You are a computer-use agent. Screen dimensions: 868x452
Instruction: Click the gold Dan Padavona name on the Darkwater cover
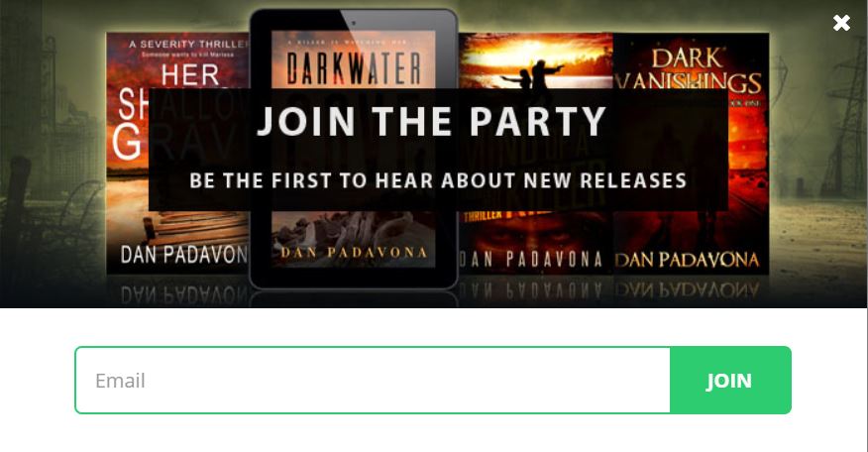(353, 253)
